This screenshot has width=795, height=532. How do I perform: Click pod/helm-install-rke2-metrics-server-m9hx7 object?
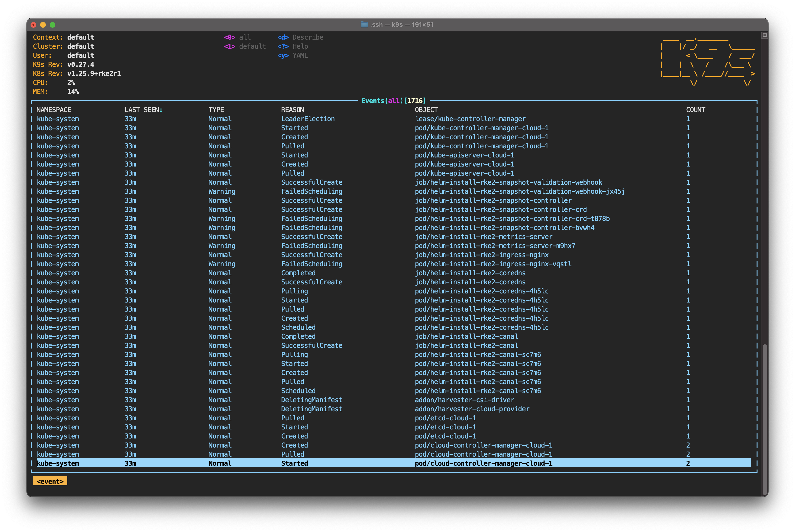(x=495, y=246)
